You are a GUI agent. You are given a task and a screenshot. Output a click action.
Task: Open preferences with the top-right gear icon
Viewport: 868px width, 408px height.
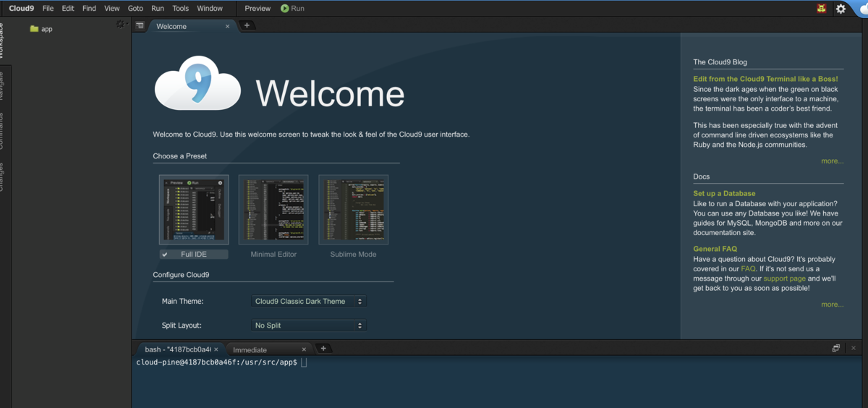(x=841, y=9)
